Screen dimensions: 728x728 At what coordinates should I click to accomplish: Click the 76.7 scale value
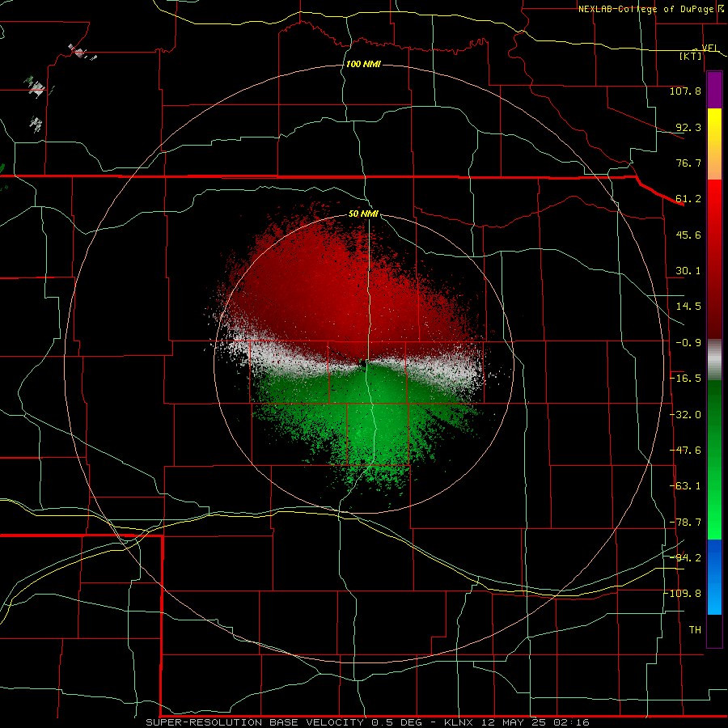click(688, 163)
